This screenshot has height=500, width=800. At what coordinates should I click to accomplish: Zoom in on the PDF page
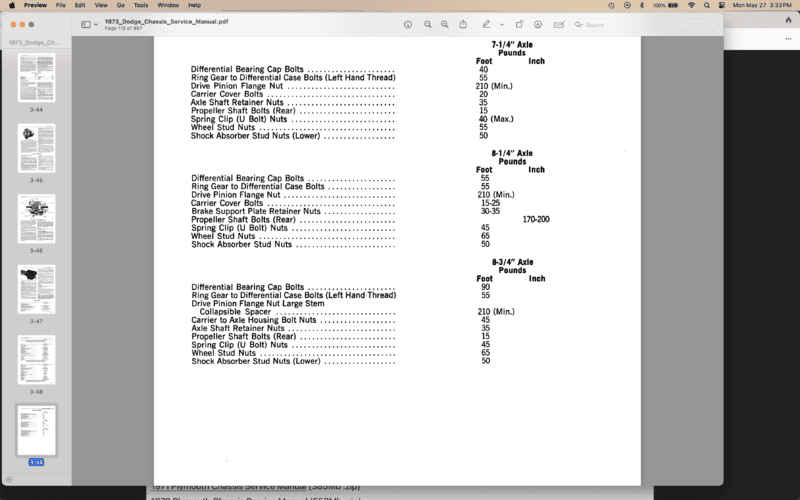tap(445, 24)
